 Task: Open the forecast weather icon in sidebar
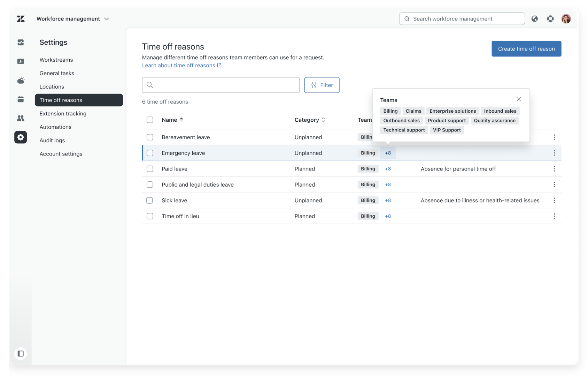pyautogui.click(x=21, y=80)
